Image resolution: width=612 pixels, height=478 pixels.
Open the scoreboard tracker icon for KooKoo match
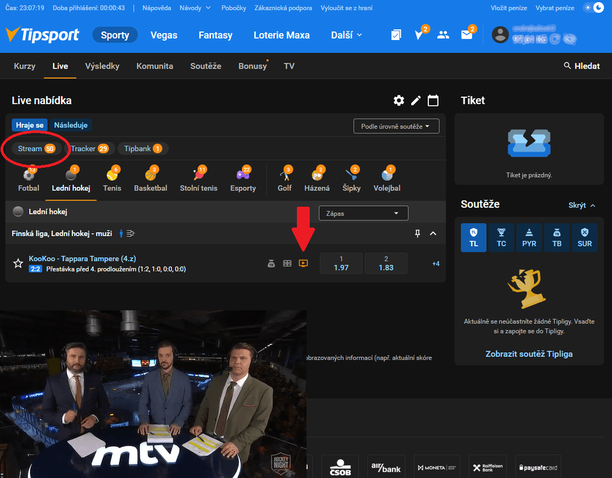287,263
